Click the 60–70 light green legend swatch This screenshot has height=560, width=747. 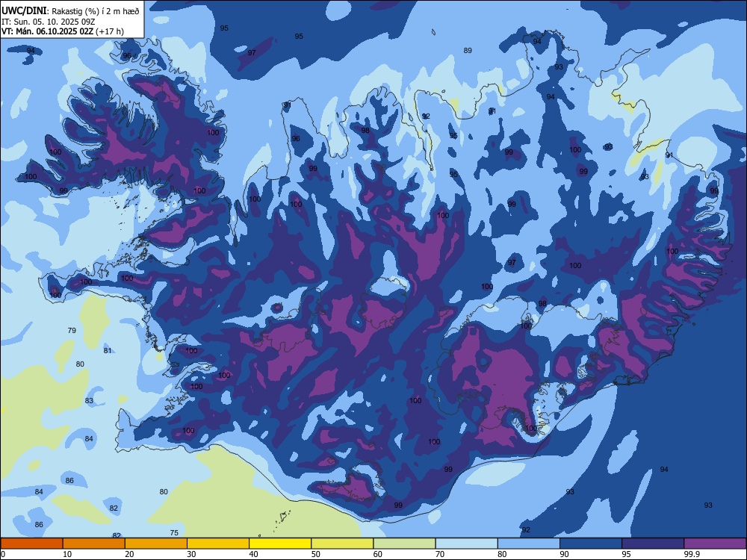click(404, 544)
